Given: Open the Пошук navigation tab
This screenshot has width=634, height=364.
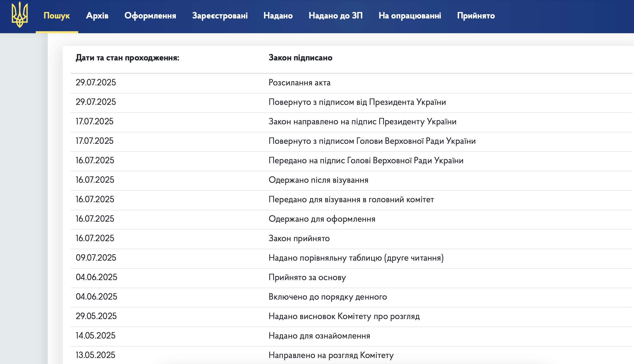Looking at the screenshot, I should coord(56,16).
